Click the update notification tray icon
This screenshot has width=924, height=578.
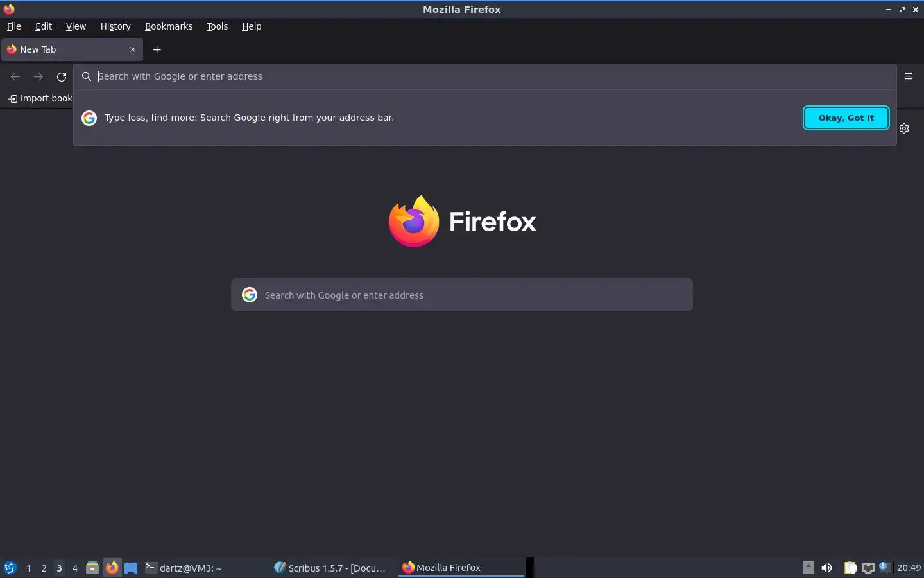pos(885,567)
